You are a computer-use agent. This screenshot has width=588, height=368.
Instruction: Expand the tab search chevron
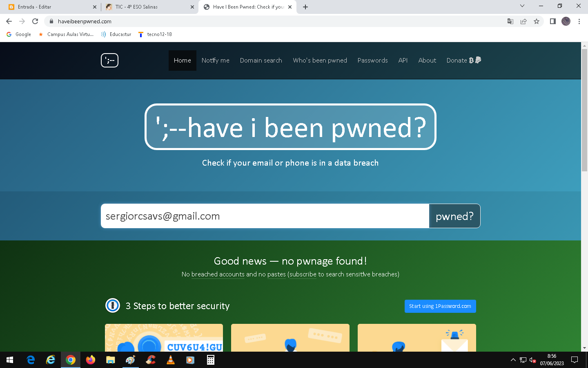522,6
